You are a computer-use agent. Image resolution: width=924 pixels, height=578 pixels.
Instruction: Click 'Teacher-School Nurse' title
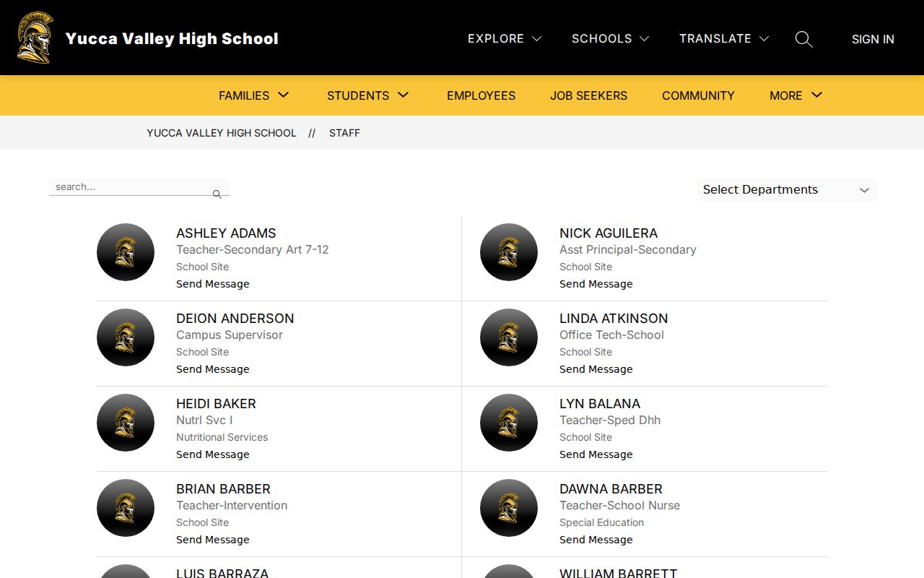pyautogui.click(x=619, y=506)
